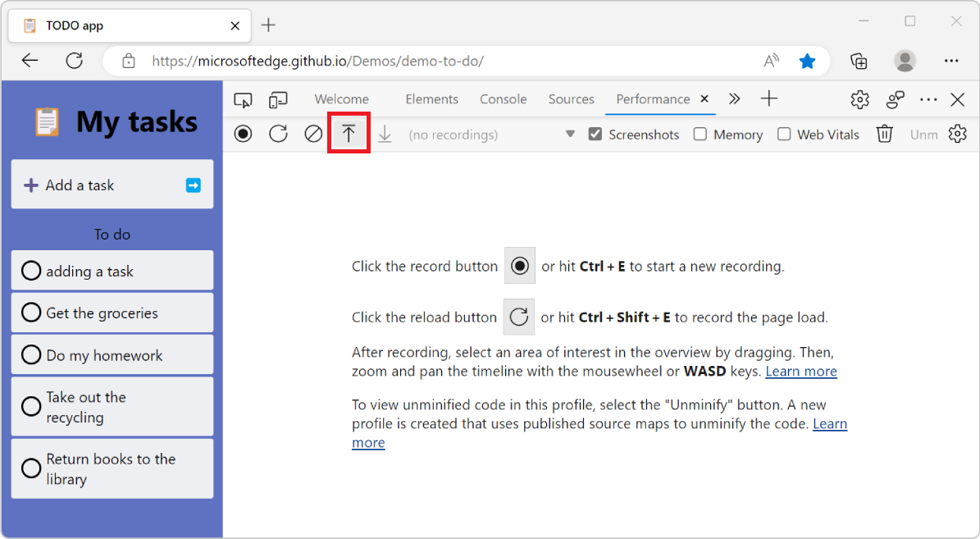Toggle device emulation icon
Viewport: 980px width, 539px height.
(277, 99)
